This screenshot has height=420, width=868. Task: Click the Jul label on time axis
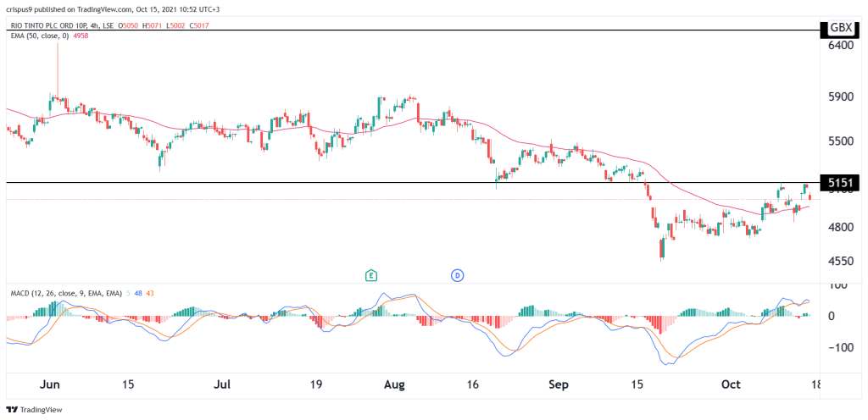click(x=221, y=384)
